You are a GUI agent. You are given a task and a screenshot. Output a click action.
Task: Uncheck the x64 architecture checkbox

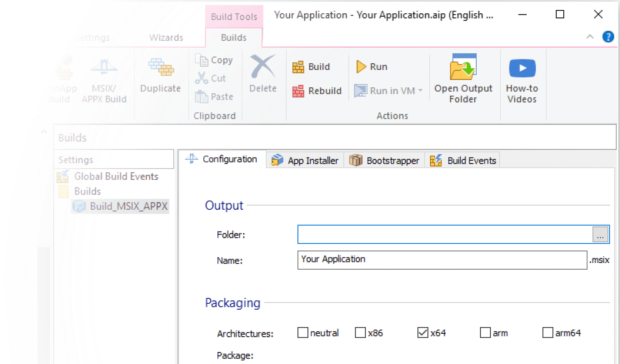click(x=423, y=333)
